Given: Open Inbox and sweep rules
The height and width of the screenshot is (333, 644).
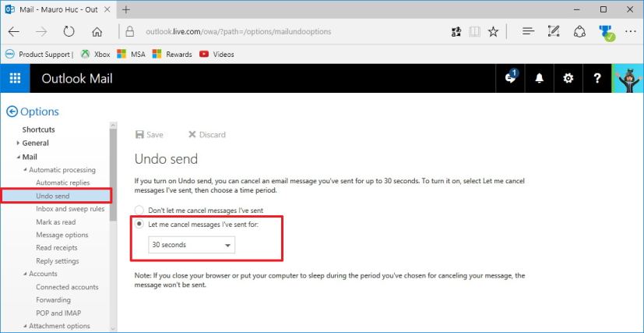Looking at the screenshot, I should (x=70, y=209).
